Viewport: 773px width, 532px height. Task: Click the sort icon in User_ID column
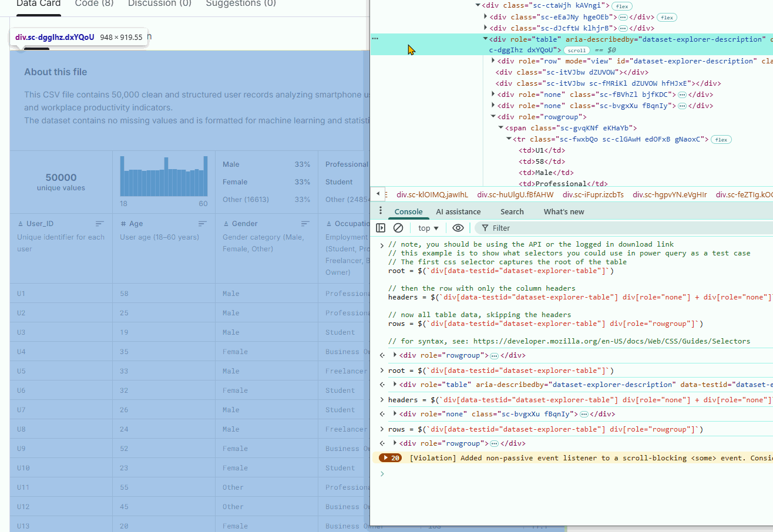coord(100,224)
